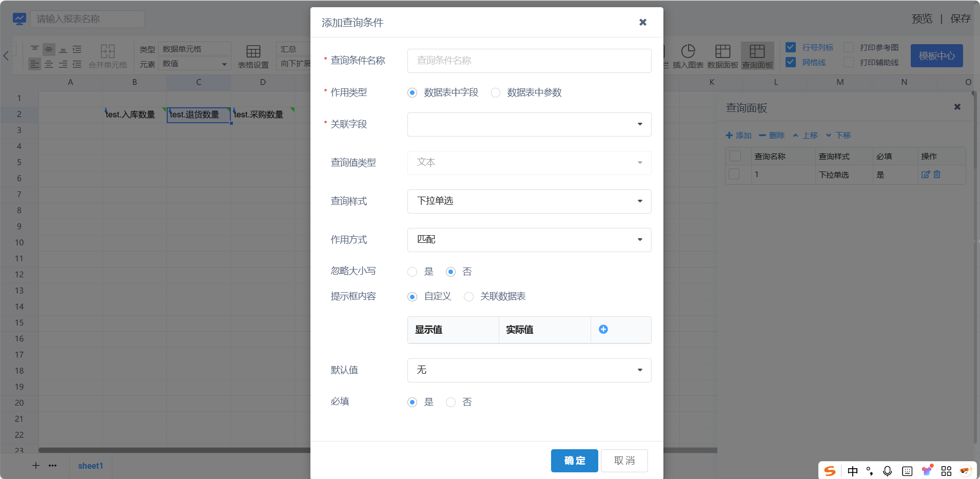980x479 pixels.
Task: Select the 数据表中参数 radio option
Action: click(496, 93)
